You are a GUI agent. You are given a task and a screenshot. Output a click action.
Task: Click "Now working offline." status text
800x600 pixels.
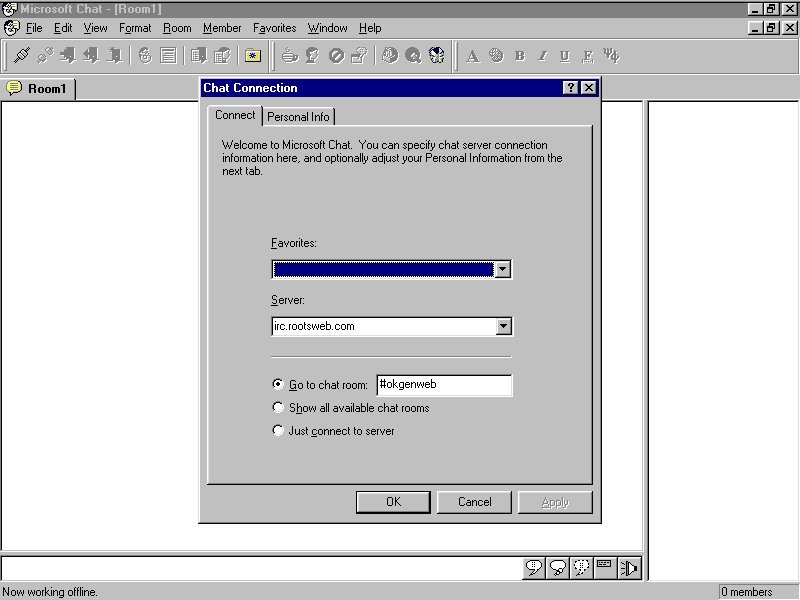[x=49, y=592]
